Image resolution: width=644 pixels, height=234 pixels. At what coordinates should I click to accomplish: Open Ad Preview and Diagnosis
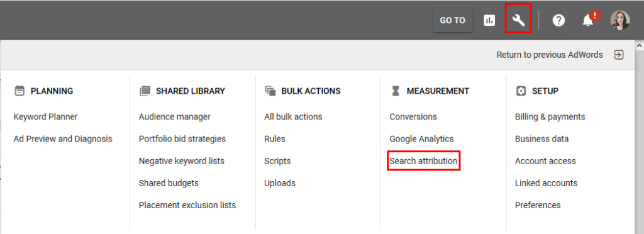click(x=63, y=139)
